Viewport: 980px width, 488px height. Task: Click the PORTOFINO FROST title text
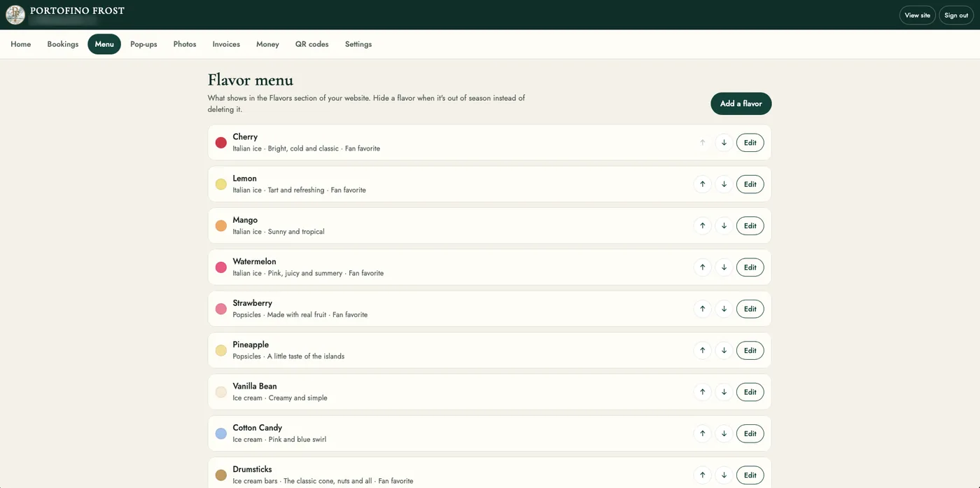click(x=77, y=11)
